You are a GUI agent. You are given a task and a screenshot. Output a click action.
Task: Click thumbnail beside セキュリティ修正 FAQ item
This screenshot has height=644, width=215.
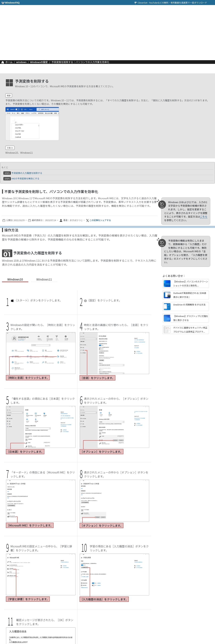click(167, 330)
